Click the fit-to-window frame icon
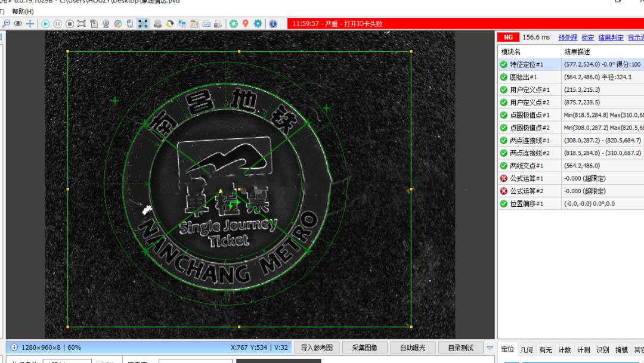The image size is (644, 363). coord(82,24)
